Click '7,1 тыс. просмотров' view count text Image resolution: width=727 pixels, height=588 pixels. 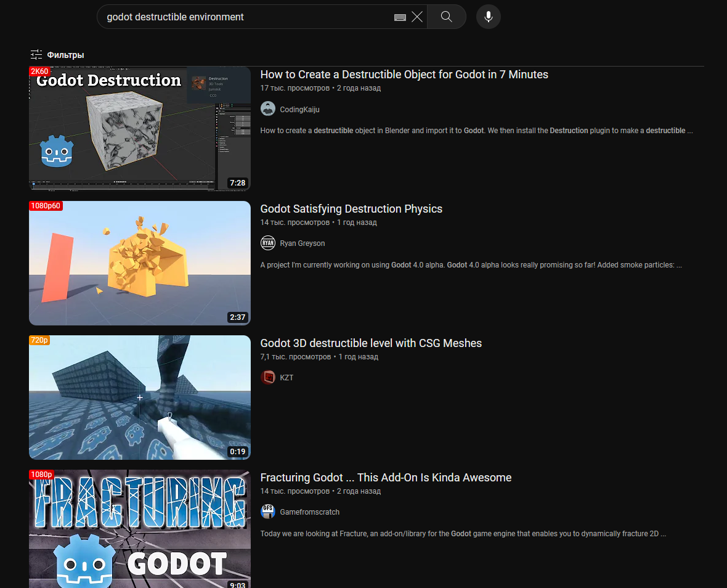click(x=296, y=357)
